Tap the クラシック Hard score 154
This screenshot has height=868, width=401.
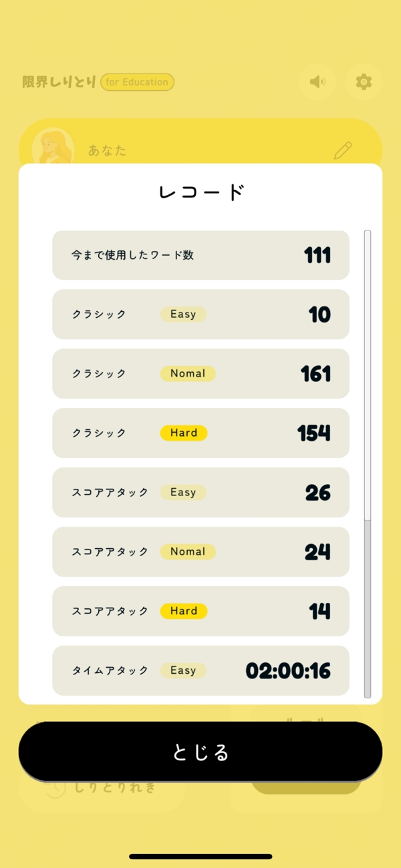314,433
